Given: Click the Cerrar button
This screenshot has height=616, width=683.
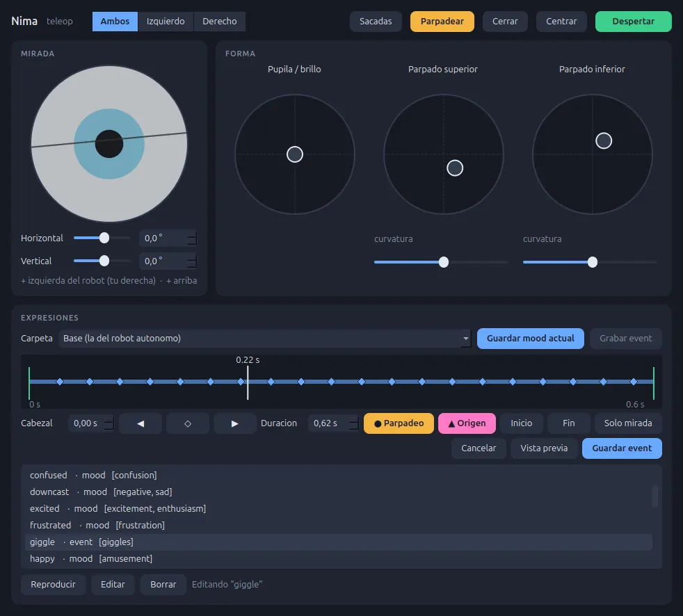Looking at the screenshot, I should tap(505, 22).
